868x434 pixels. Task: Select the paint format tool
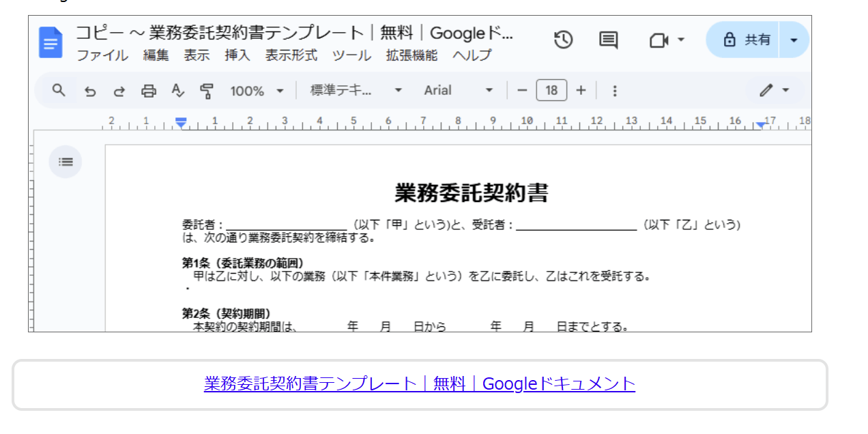pos(205,90)
